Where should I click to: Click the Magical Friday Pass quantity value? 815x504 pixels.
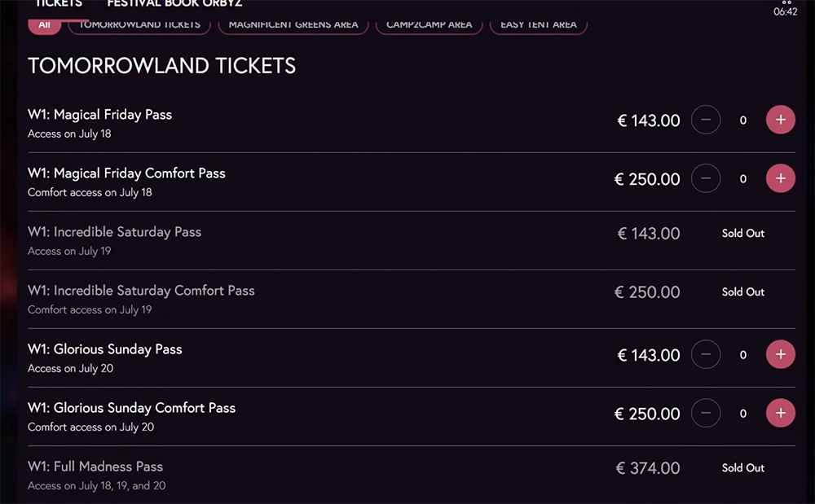pyautogui.click(x=742, y=121)
